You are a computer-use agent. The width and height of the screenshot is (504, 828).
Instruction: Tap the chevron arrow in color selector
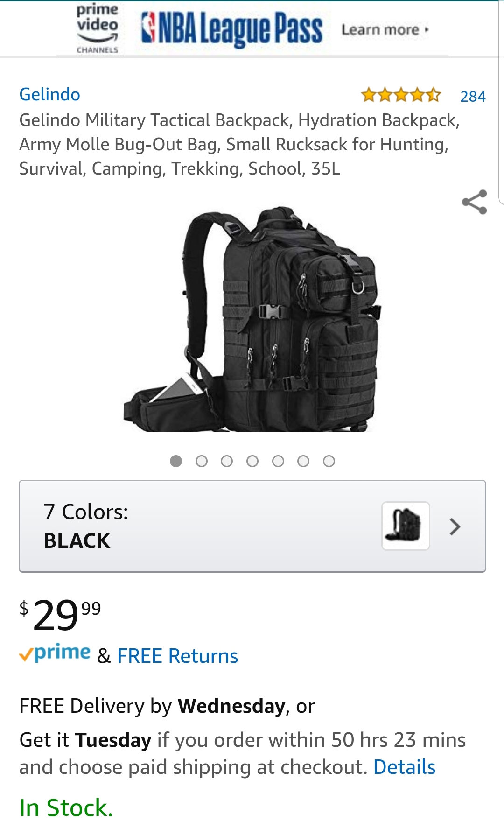pos(455,526)
